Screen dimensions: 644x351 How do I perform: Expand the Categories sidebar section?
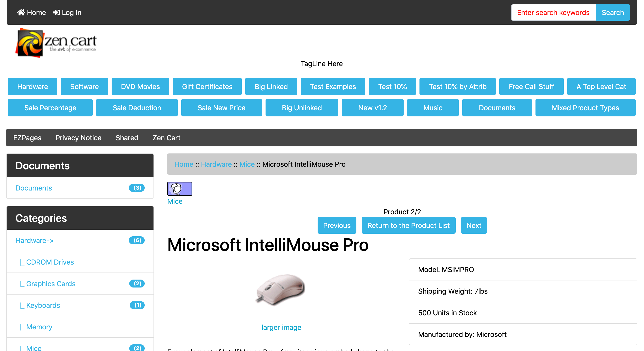(x=80, y=218)
